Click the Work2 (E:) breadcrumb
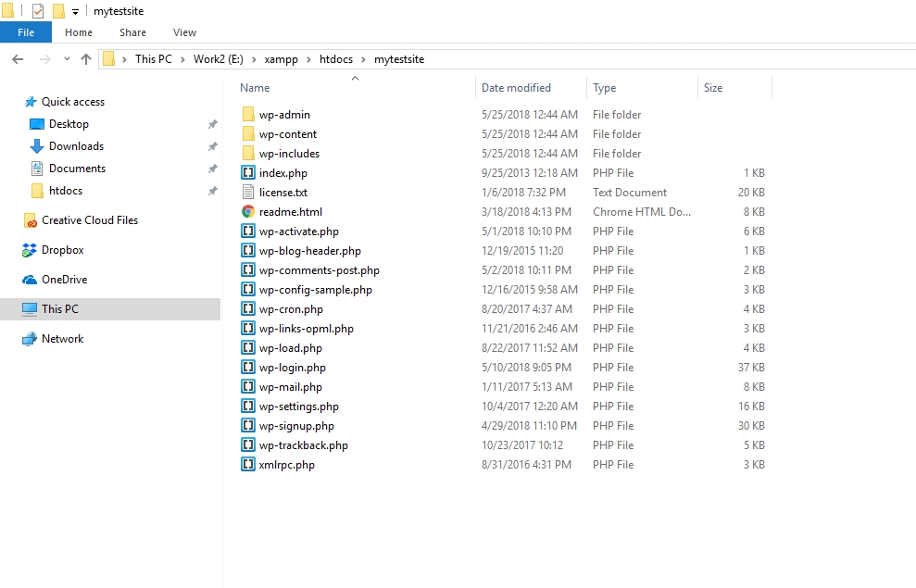This screenshot has width=916, height=588. click(x=219, y=59)
